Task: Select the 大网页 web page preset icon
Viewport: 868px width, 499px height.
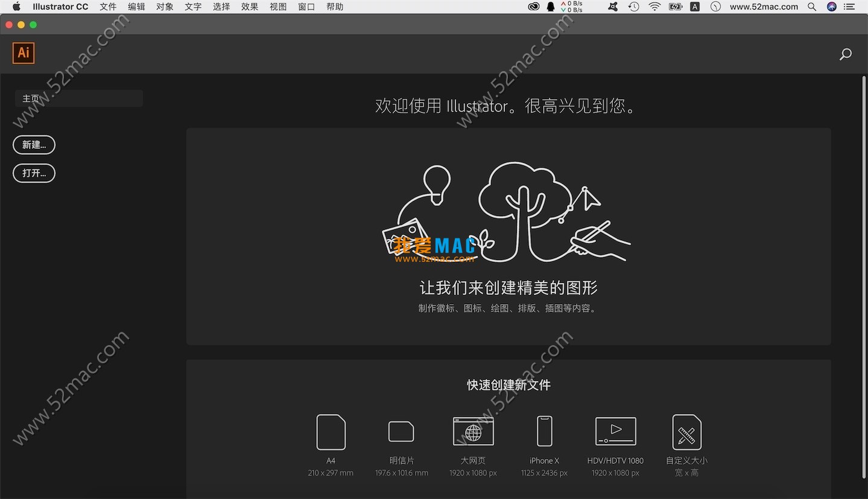Action: [474, 431]
